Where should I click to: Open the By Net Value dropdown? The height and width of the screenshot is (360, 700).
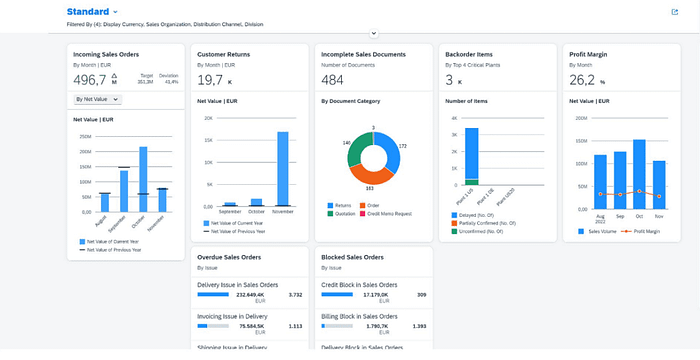(97, 100)
